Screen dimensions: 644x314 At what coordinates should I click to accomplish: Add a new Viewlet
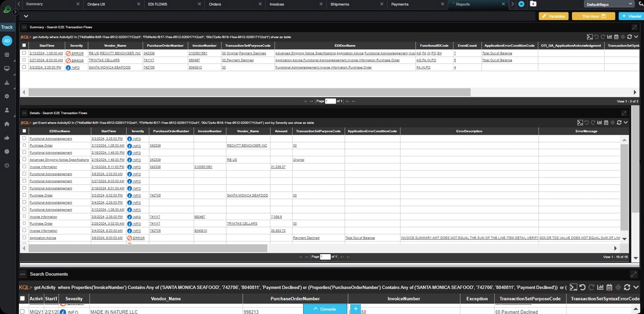pos(631,16)
